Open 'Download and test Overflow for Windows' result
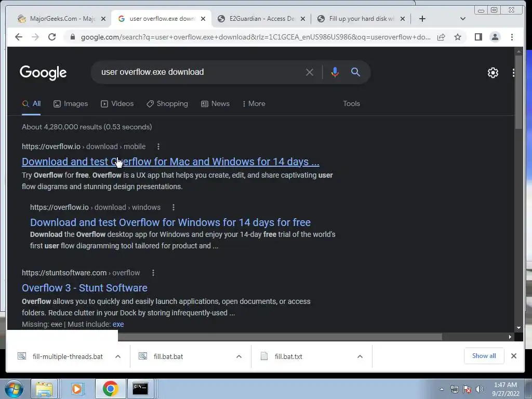 coord(170,222)
